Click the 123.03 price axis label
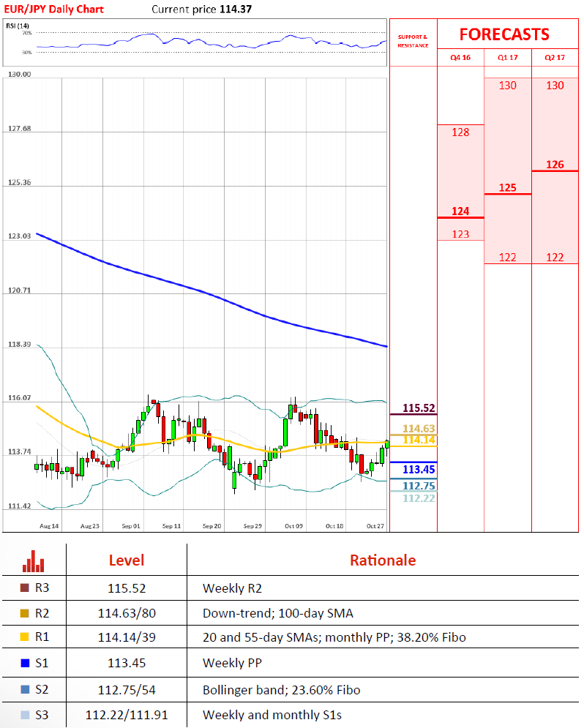The height and width of the screenshot is (728, 584). 20,236
